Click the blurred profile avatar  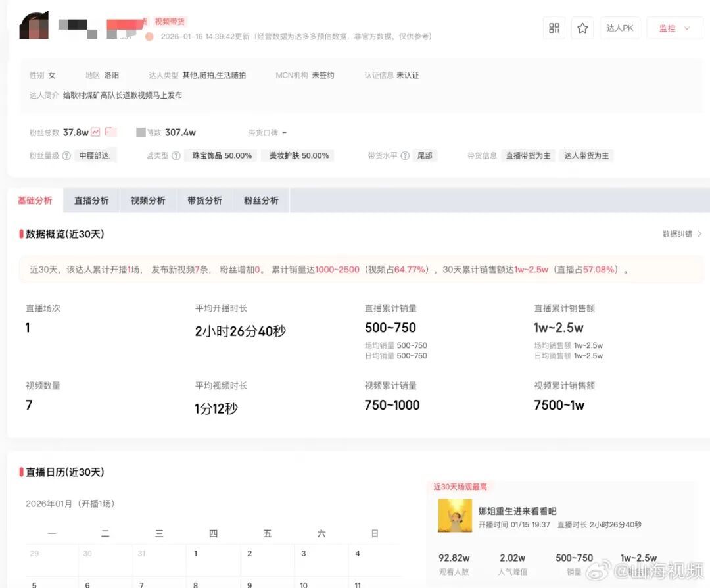(x=34, y=26)
